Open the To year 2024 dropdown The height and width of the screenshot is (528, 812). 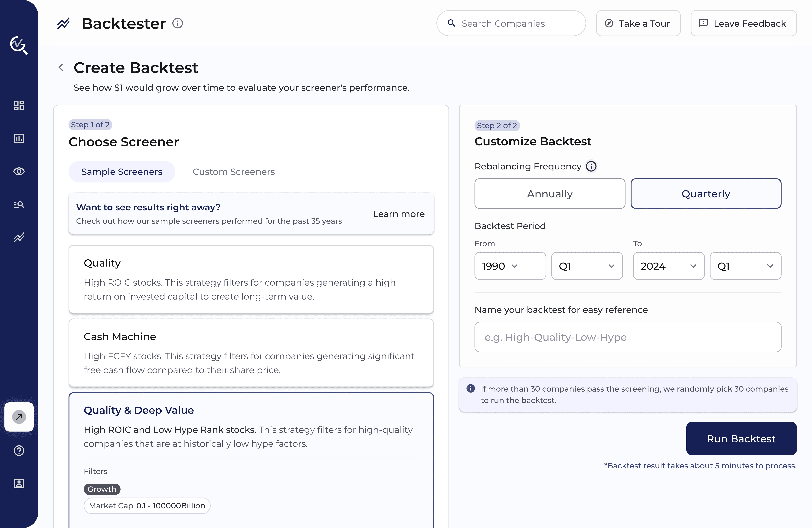click(668, 266)
